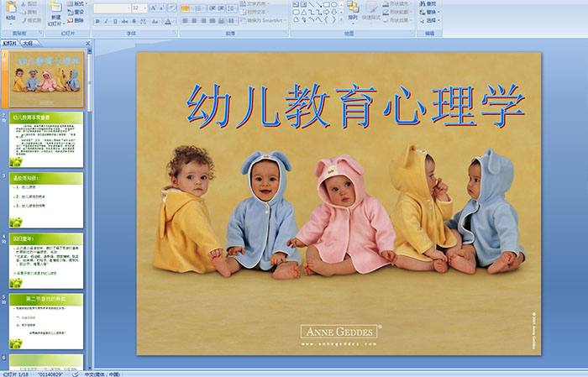Align text right
588x377 pixels.
coord(203,21)
